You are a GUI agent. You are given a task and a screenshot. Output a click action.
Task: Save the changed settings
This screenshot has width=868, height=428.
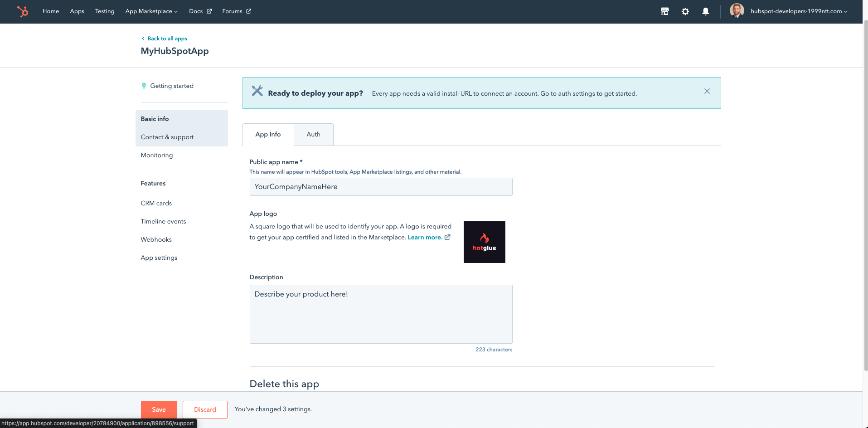[159, 410]
